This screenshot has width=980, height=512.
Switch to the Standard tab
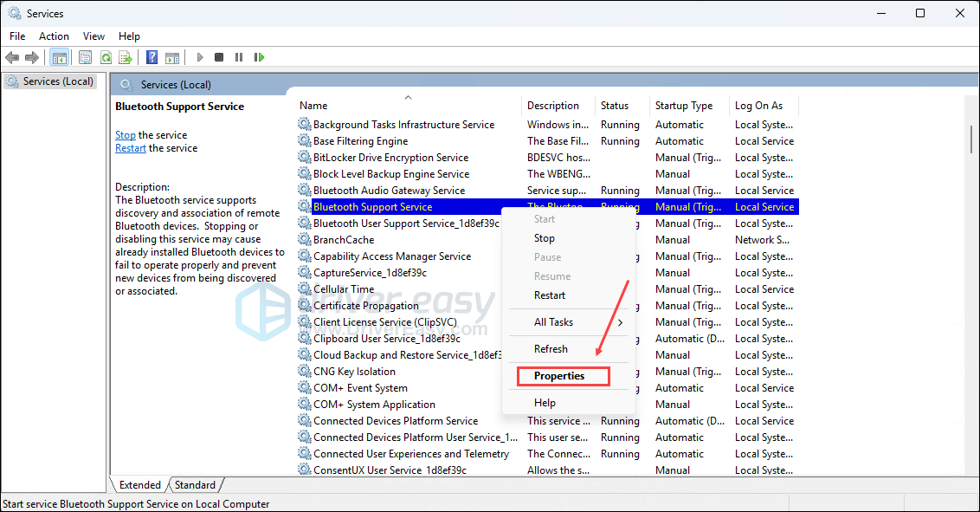pos(195,485)
